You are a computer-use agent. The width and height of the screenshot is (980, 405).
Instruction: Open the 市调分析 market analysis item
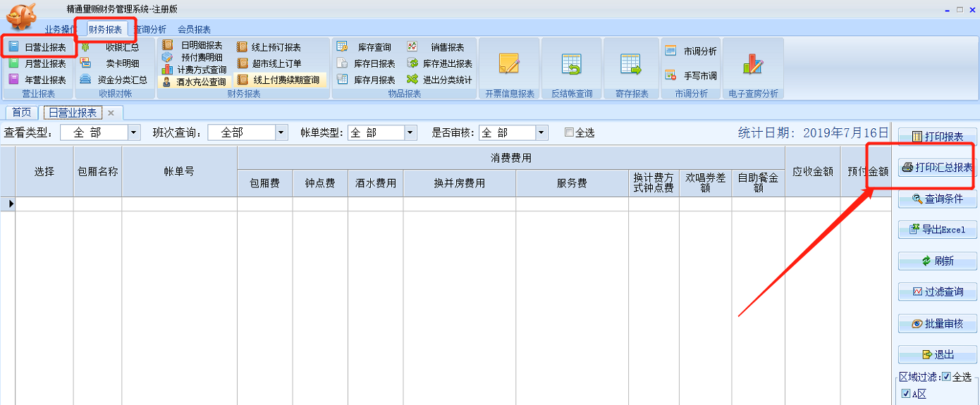tap(691, 51)
